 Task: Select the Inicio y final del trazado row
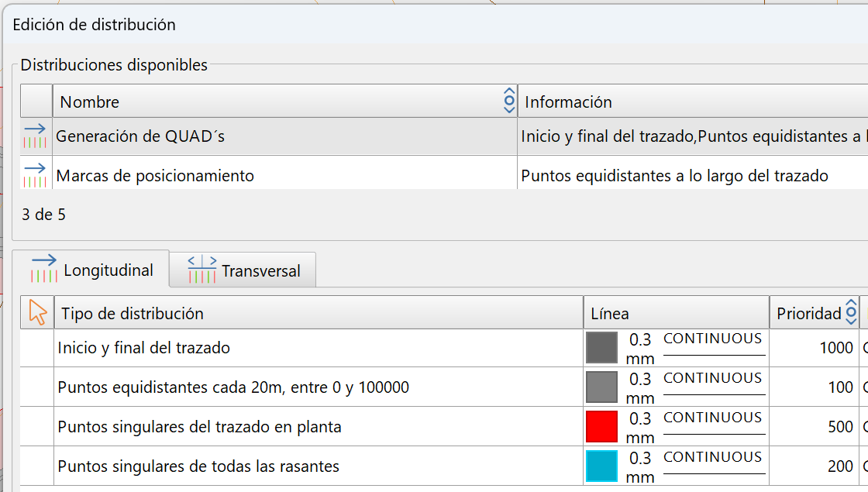pyautogui.click(x=232, y=348)
